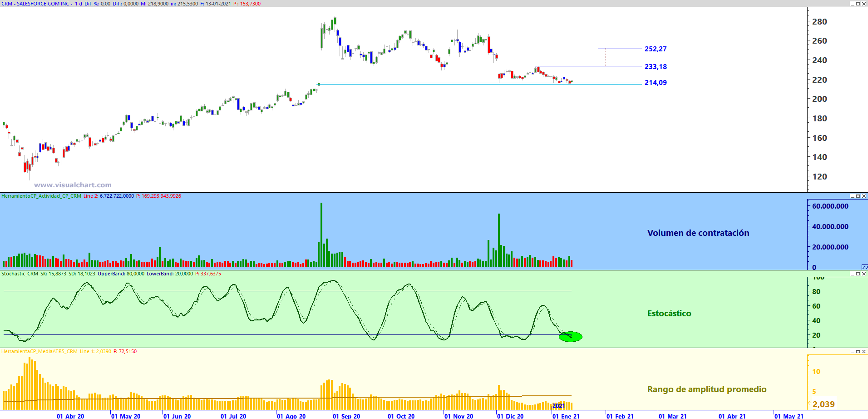Click the 01-Feb-21 date on the time axis
Viewport: 868px width, 419px height.
(620, 416)
